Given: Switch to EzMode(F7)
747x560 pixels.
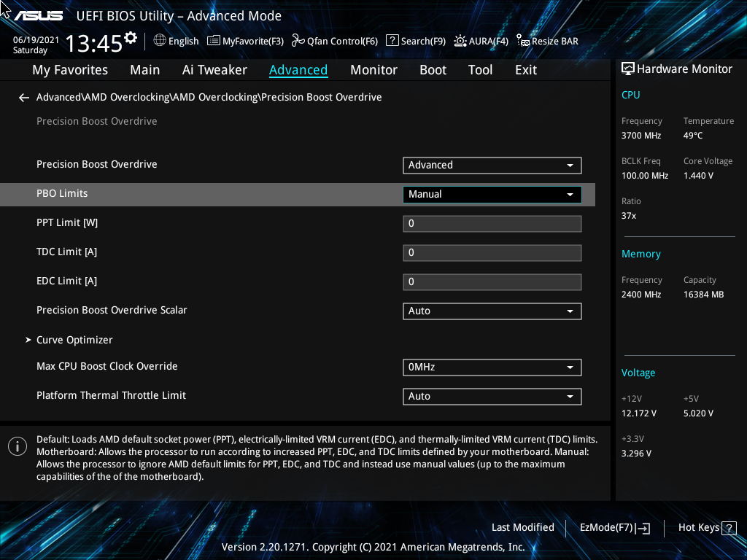Looking at the screenshot, I should [614, 528].
